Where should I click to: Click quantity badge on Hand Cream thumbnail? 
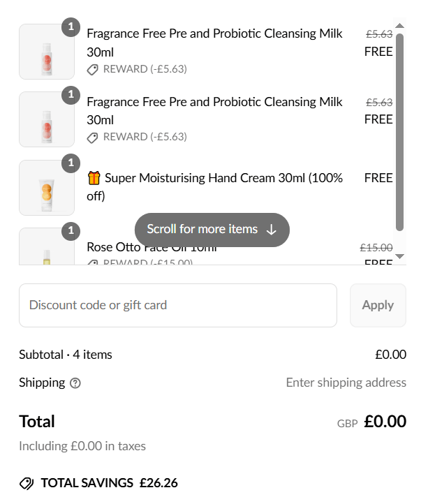(x=71, y=163)
